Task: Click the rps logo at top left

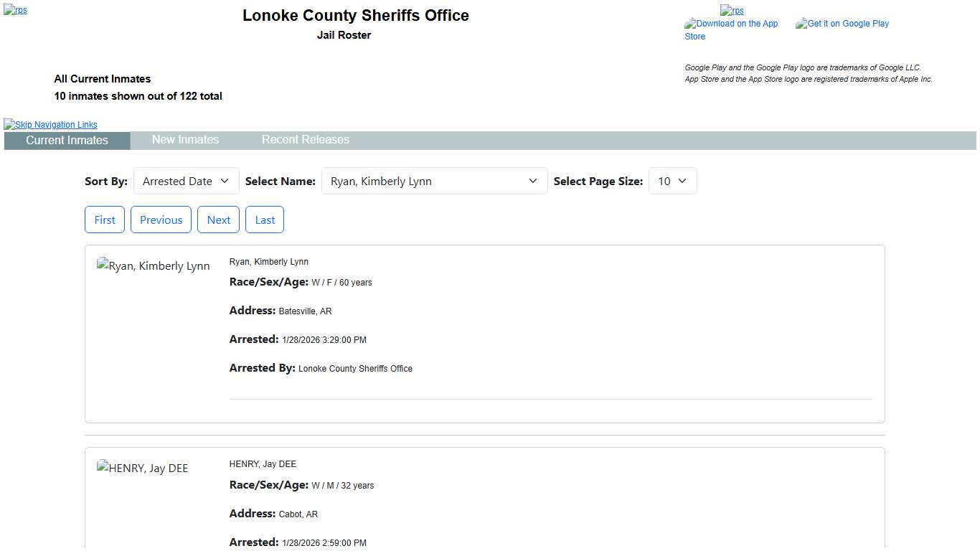Action: pos(15,10)
